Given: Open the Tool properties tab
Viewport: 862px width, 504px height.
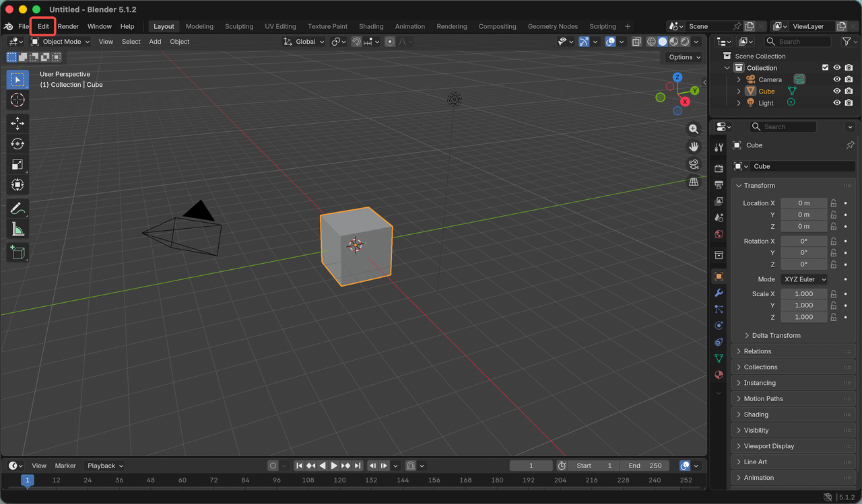Looking at the screenshot, I should [719, 147].
